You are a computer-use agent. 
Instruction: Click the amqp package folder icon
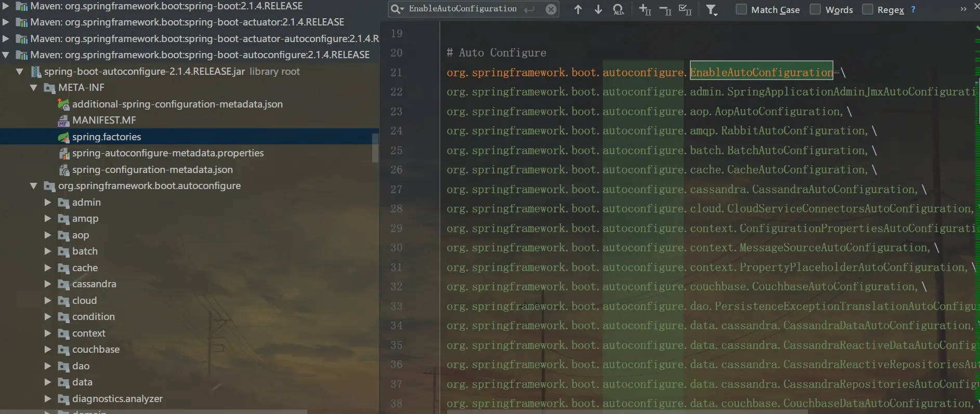(63, 219)
